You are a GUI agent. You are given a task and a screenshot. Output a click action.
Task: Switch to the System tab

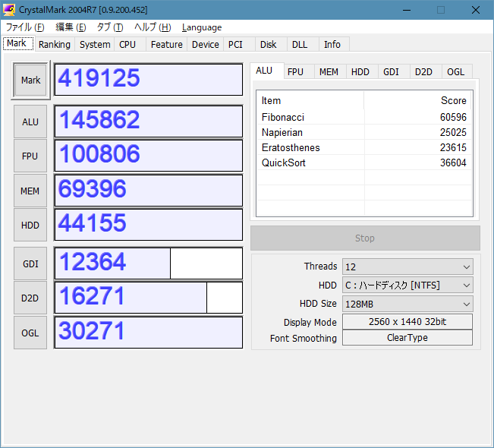(95, 45)
